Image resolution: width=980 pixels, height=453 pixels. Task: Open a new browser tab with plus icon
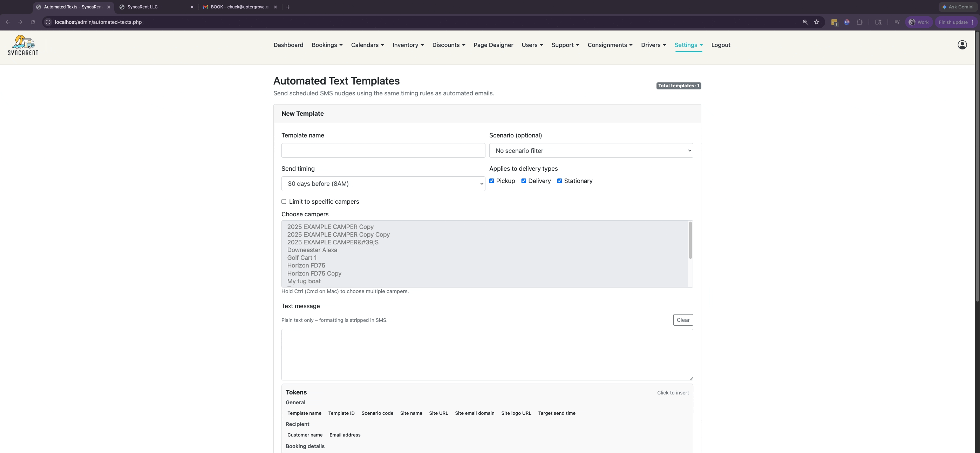coord(288,7)
